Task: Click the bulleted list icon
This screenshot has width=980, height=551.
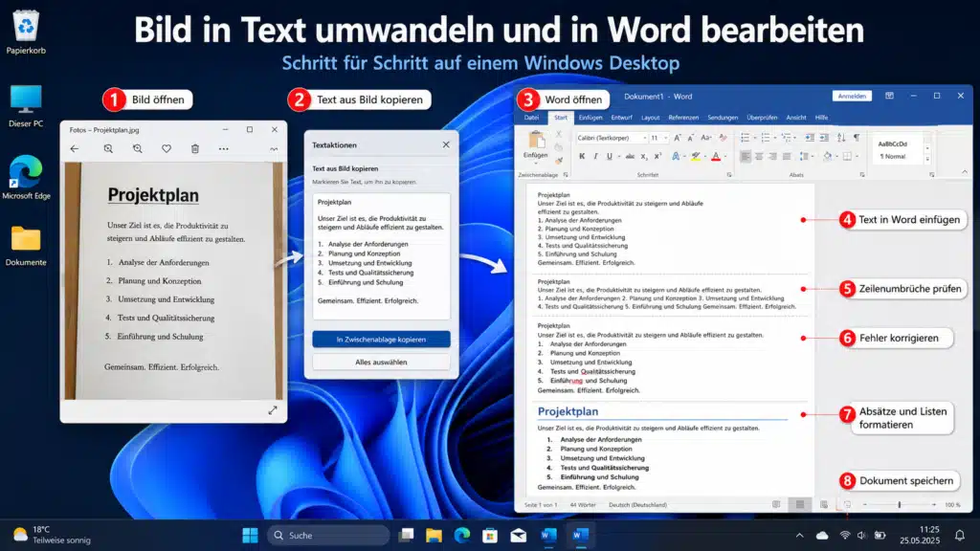Action: [x=745, y=138]
